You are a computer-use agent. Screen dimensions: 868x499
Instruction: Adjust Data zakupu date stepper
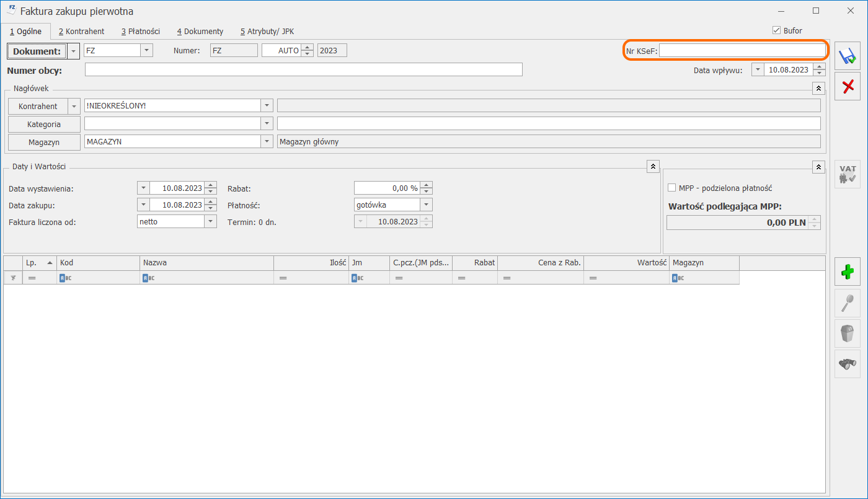point(211,205)
